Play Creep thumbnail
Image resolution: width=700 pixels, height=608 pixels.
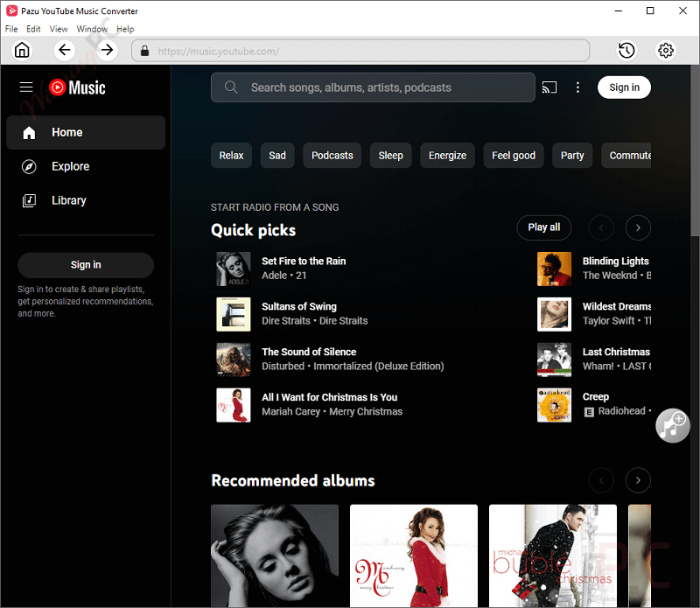(x=554, y=405)
